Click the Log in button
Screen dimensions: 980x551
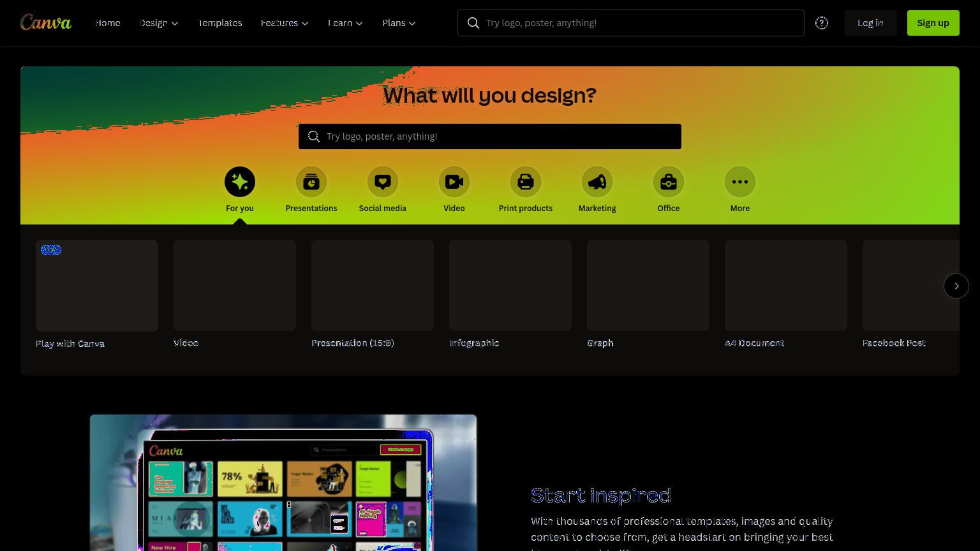point(870,23)
